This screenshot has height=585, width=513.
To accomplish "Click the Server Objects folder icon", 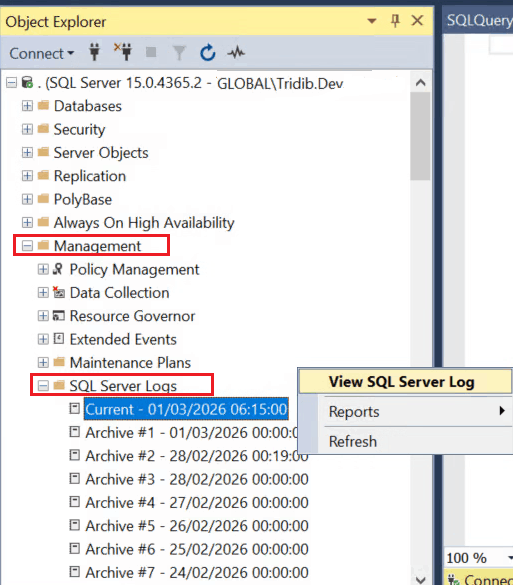I will 43,152.
